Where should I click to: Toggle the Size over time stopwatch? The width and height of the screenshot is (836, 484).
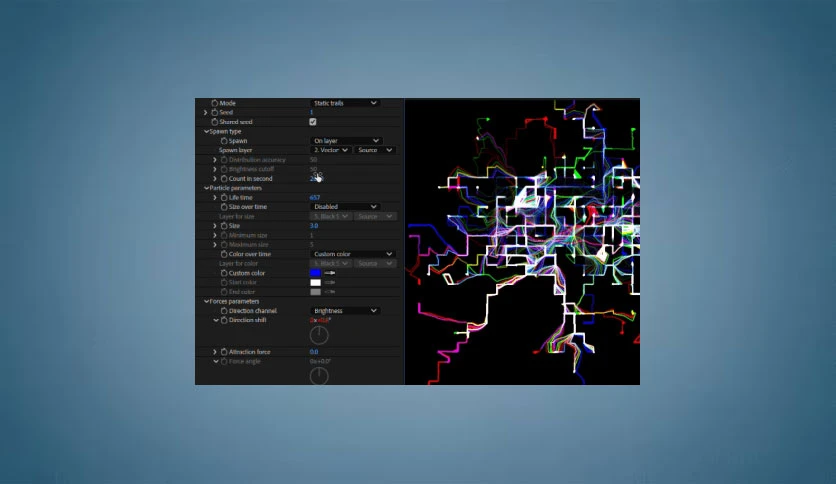[224, 207]
